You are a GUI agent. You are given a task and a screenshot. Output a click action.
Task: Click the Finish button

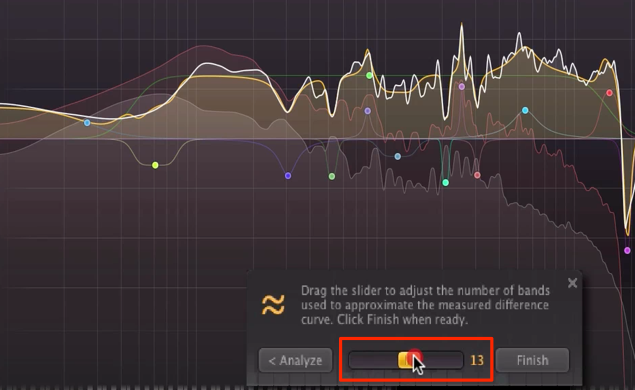tap(532, 360)
